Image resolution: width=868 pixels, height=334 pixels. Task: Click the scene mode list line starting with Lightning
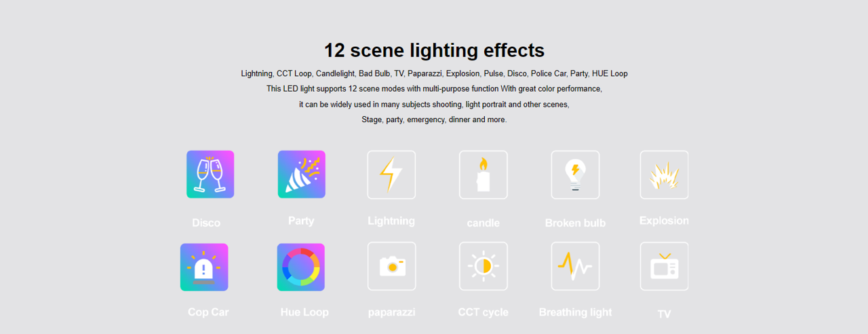pyautogui.click(x=434, y=73)
